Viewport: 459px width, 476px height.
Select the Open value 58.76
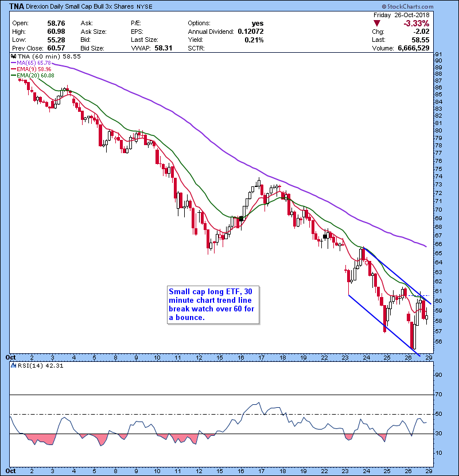point(56,24)
